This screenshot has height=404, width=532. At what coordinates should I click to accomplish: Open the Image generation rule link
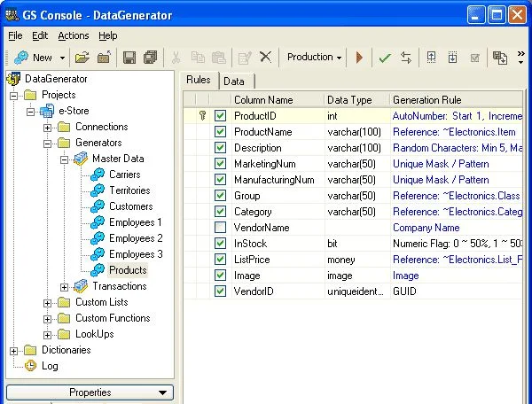point(406,276)
